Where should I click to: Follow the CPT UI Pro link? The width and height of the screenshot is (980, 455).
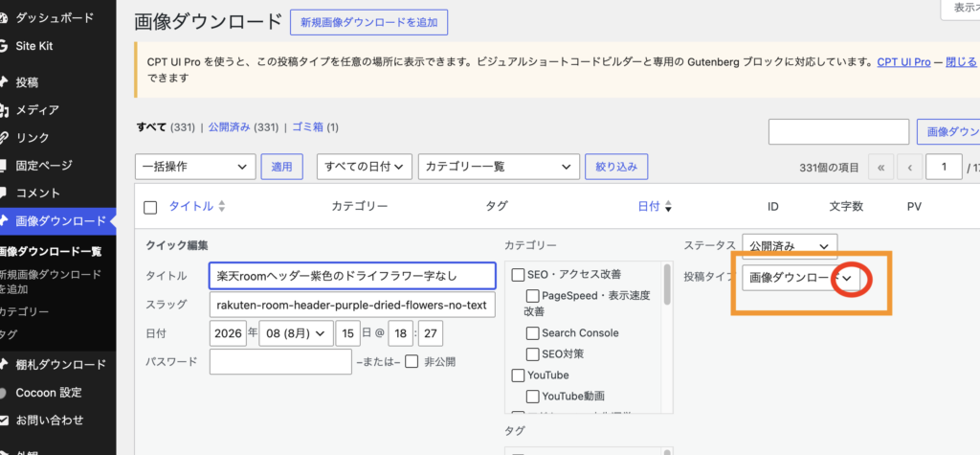pos(903,62)
